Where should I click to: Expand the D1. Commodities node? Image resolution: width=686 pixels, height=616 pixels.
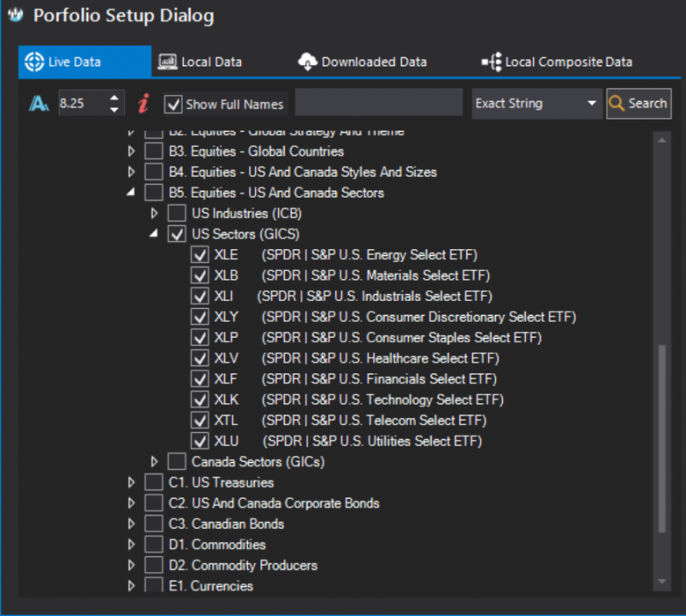pos(131,544)
